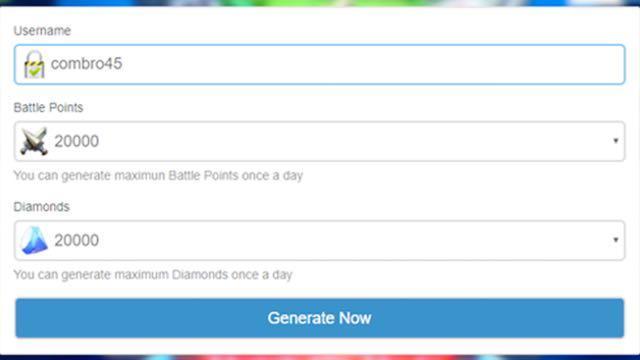Click the crossed swords Battle Points icon

tap(34, 141)
